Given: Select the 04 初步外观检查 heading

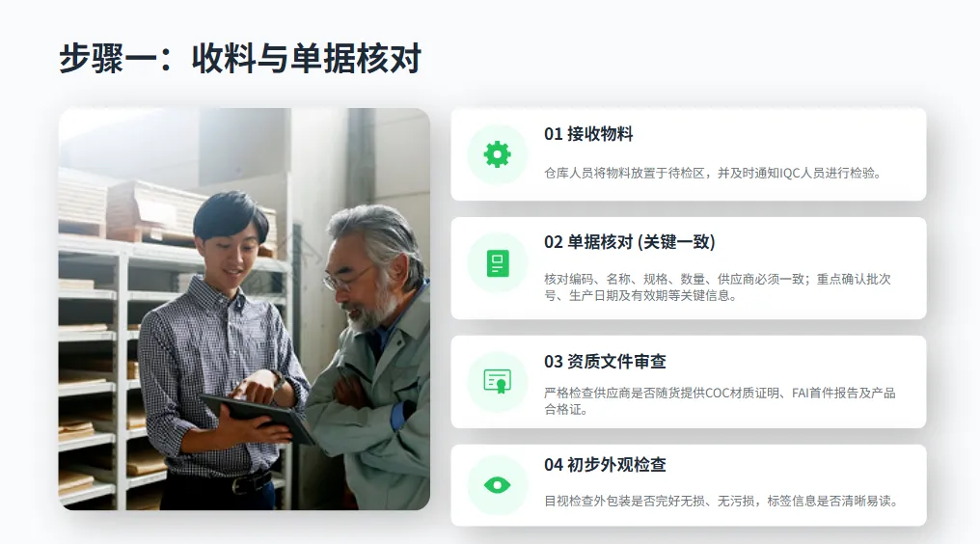Looking at the screenshot, I should point(605,465).
